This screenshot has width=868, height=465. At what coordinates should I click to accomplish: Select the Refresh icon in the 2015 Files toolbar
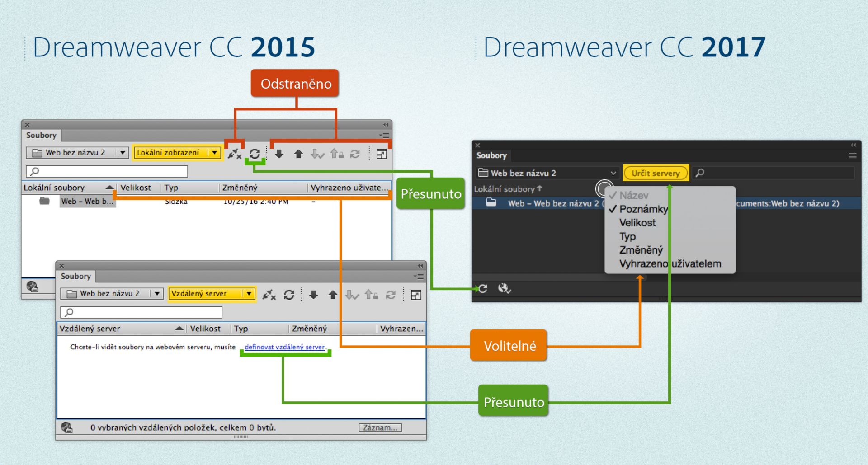pyautogui.click(x=255, y=154)
